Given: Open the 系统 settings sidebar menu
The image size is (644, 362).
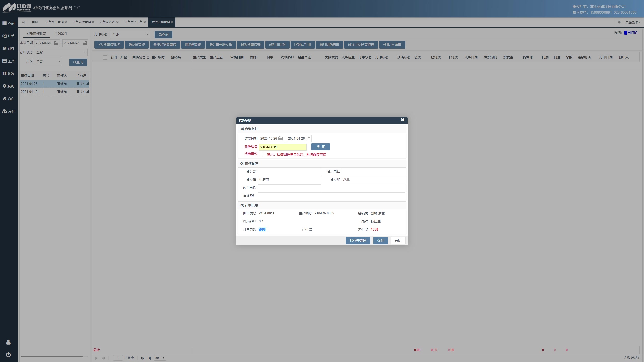Looking at the screenshot, I should [x=9, y=86].
